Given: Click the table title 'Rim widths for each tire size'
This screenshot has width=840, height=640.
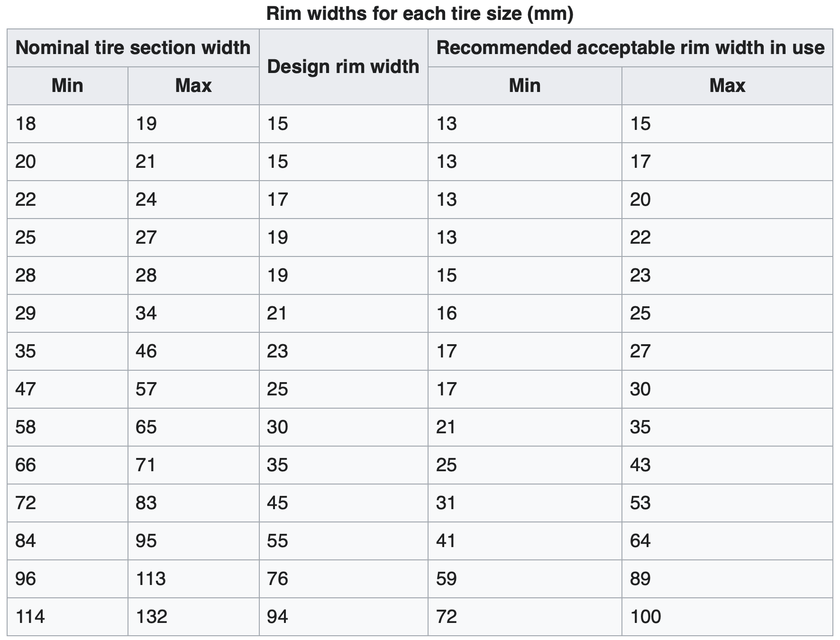Looking at the screenshot, I should 420,13.
